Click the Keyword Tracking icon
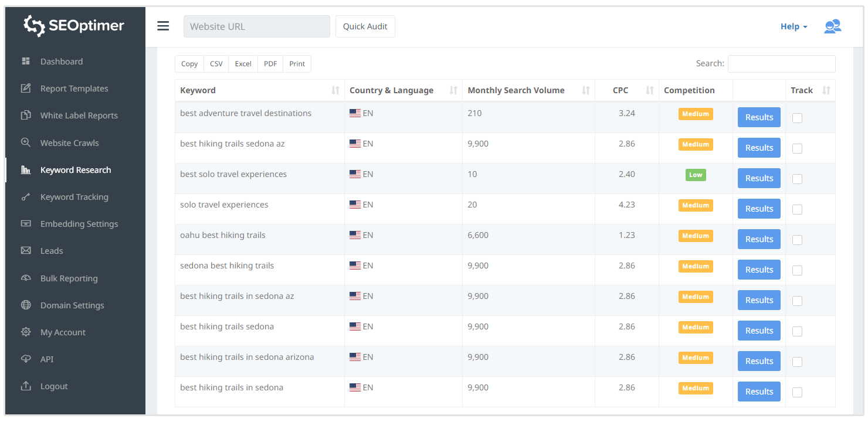 pyautogui.click(x=26, y=197)
